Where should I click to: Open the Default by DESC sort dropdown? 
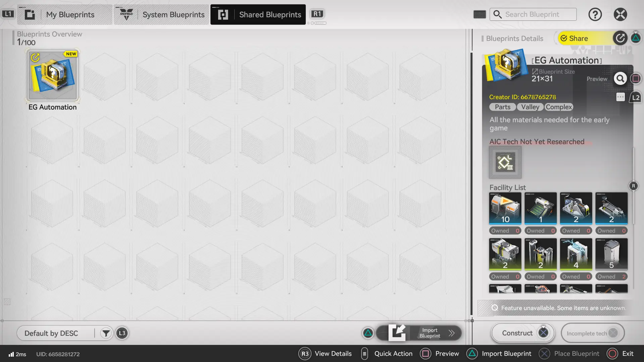pos(55,333)
